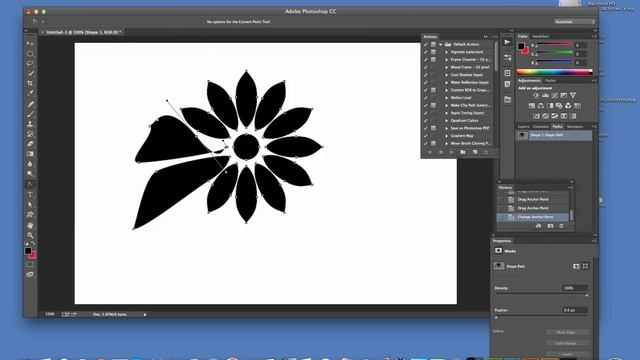Expand the Quadrant Colors action
The image size is (640, 360).
(447, 121)
